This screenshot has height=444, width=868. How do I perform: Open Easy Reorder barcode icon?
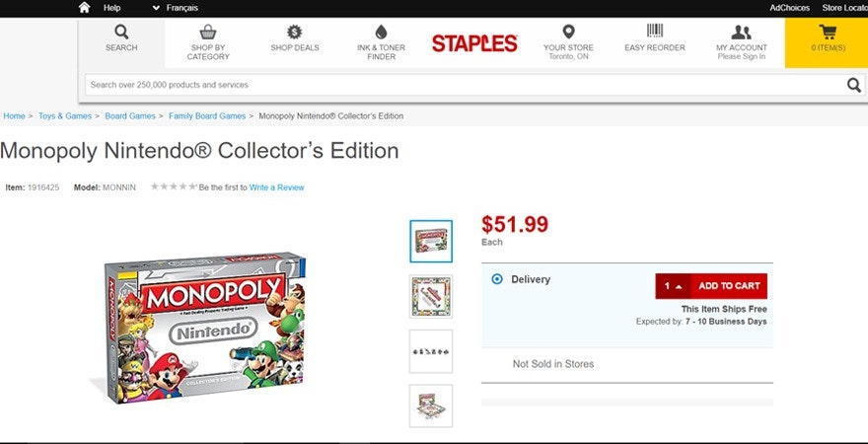coord(655,32)
